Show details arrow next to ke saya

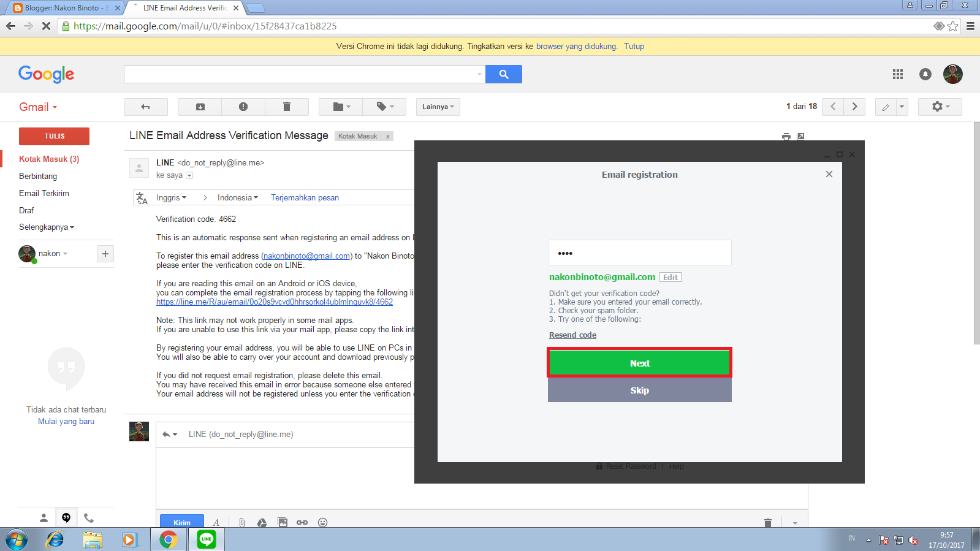tap(189, 175)
